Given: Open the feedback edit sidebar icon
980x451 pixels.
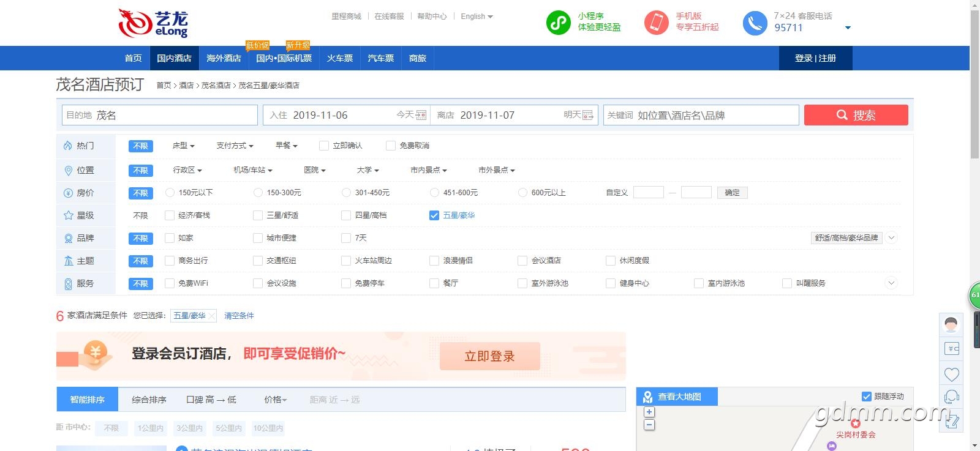Looking at the screenshot, I should (x=952, y=422).
